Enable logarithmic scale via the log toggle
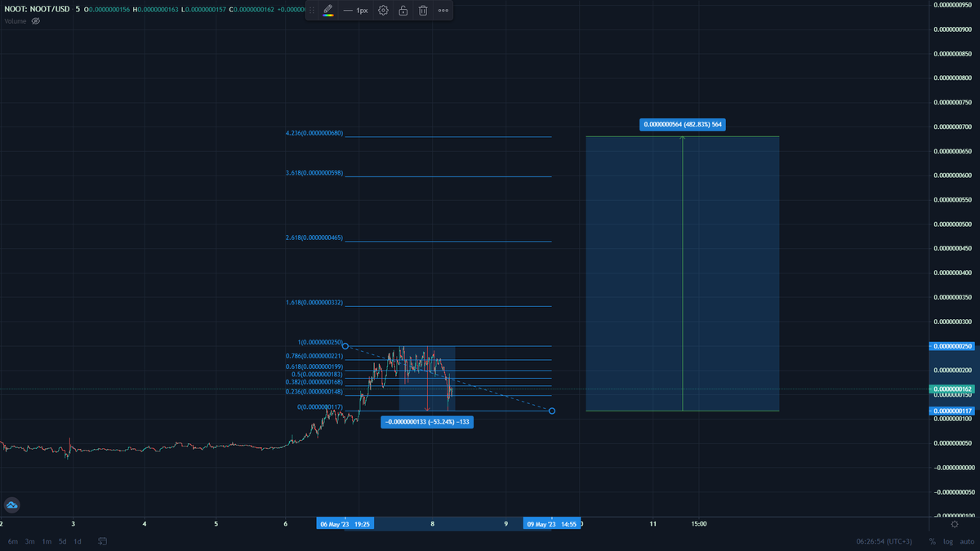This screenshot has width=980, height=551. point(948,541)
